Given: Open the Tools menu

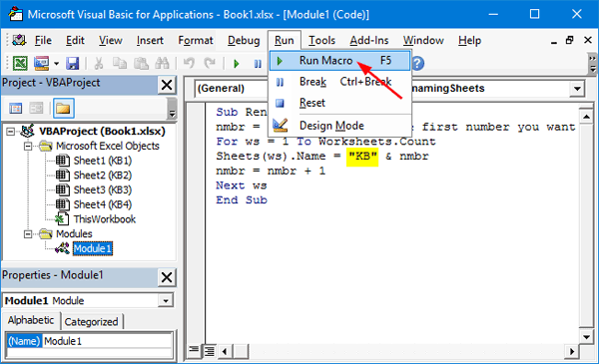Looking at the screenshot, I should click(x=321, y=40).
